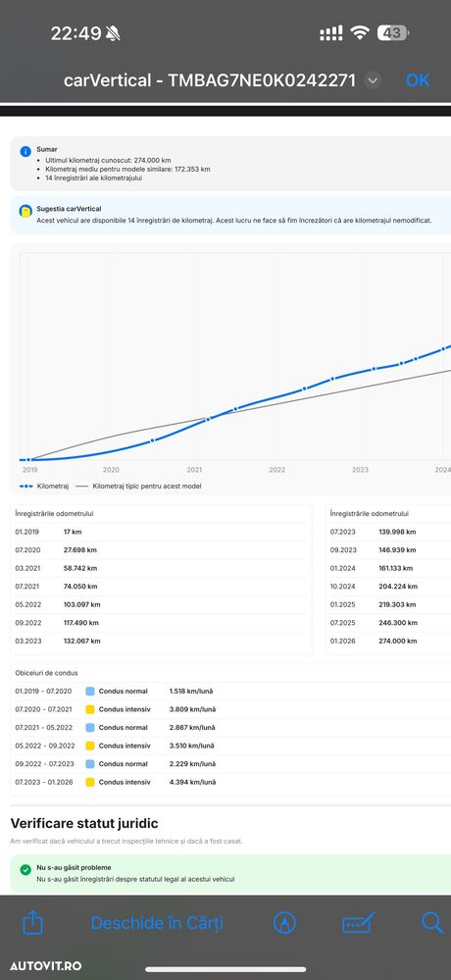Tap the 'Nu s-au găsit probleme' message
This screenshot has height=980, width=451.
coord(74,867)
